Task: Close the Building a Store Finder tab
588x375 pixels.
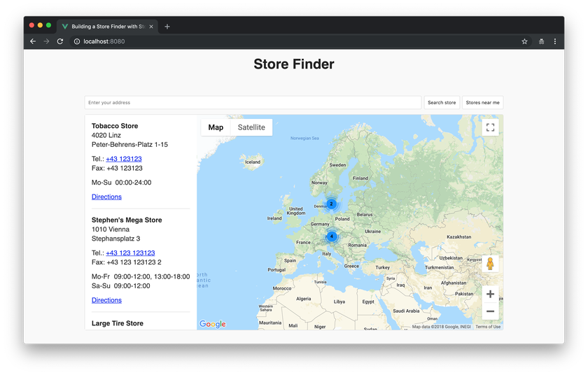Action: [151, 27]
